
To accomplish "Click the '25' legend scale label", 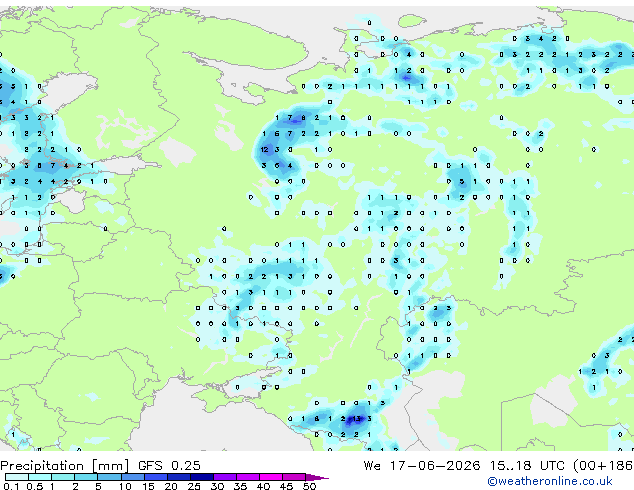I will (194, 486).
